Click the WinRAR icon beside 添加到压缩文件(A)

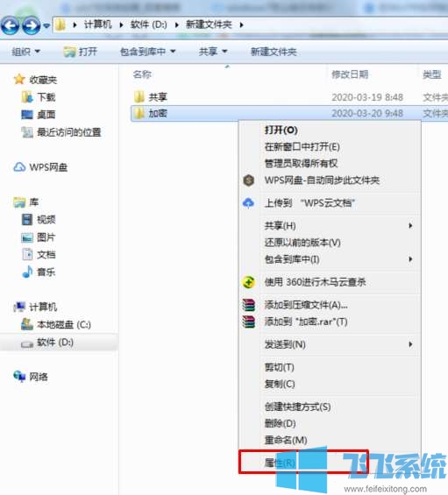[249, 305]
